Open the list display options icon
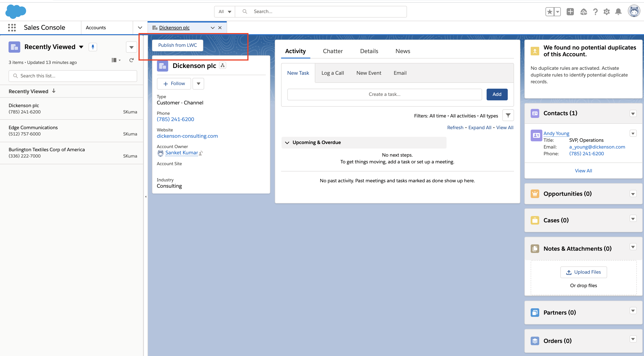The image size is (644, 356). 116,60
